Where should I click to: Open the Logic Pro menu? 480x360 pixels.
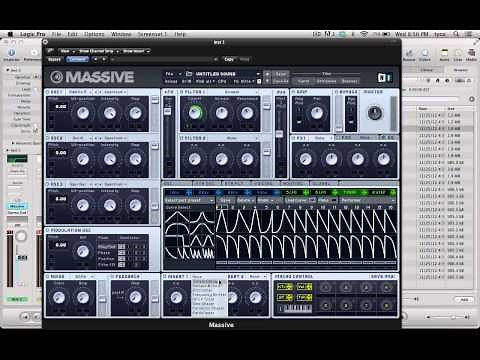pos(32,34)
